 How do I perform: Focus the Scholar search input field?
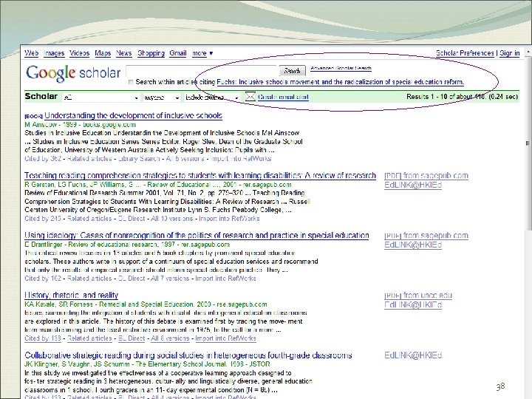[202, 71]
